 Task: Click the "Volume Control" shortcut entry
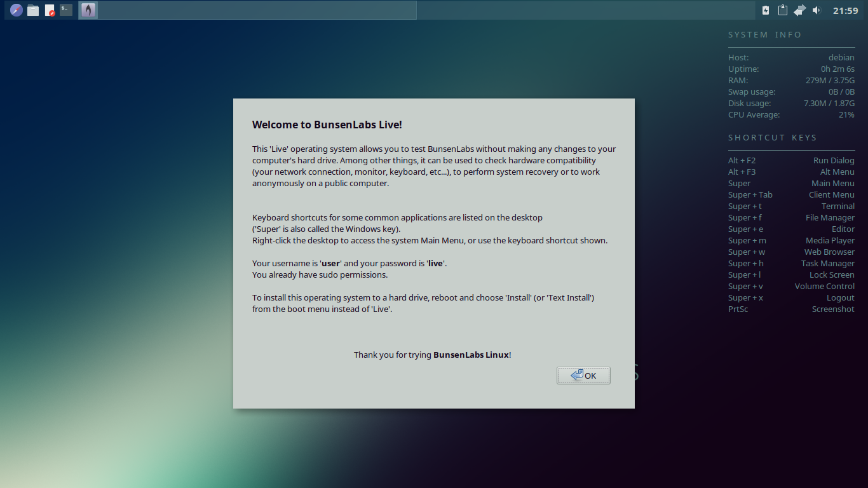click(x=825, y=287)
